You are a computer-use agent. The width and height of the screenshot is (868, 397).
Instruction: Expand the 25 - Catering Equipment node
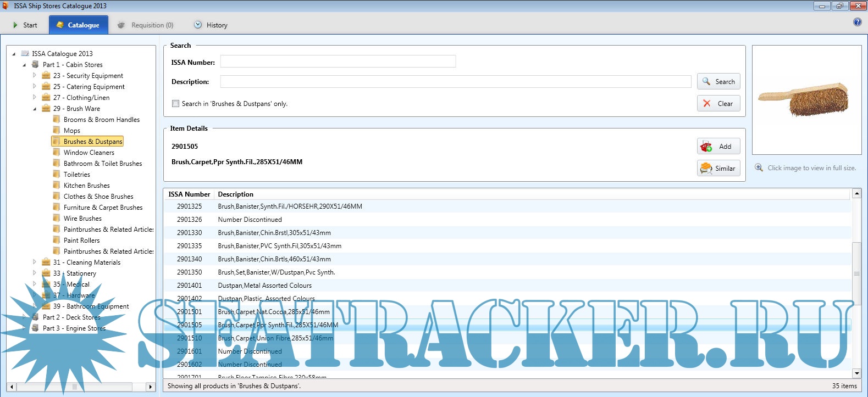pos(34,86)
